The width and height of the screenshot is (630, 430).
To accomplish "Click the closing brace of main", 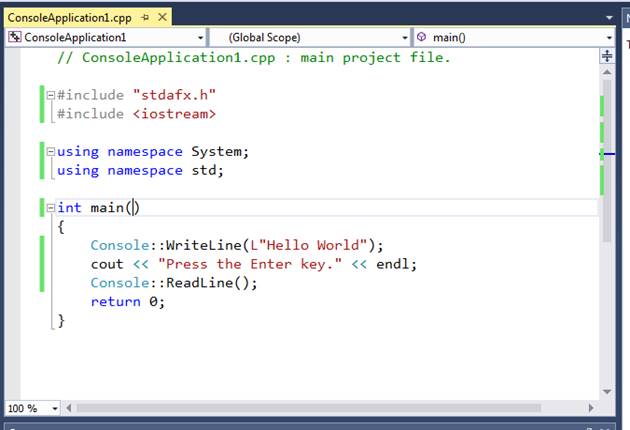I will pos(61,321).
